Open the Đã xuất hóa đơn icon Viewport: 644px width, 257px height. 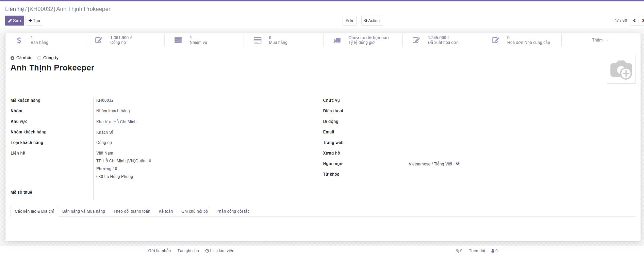[x=416, y=40]
